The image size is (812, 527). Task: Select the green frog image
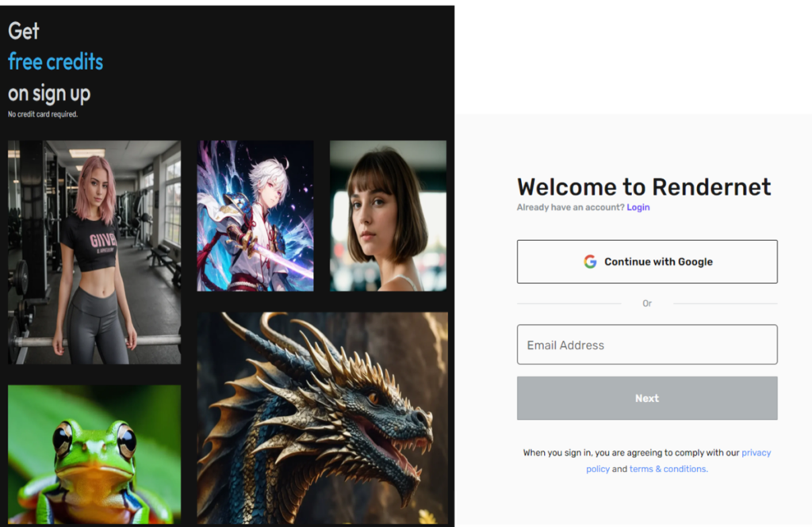[x=94, y=454]
